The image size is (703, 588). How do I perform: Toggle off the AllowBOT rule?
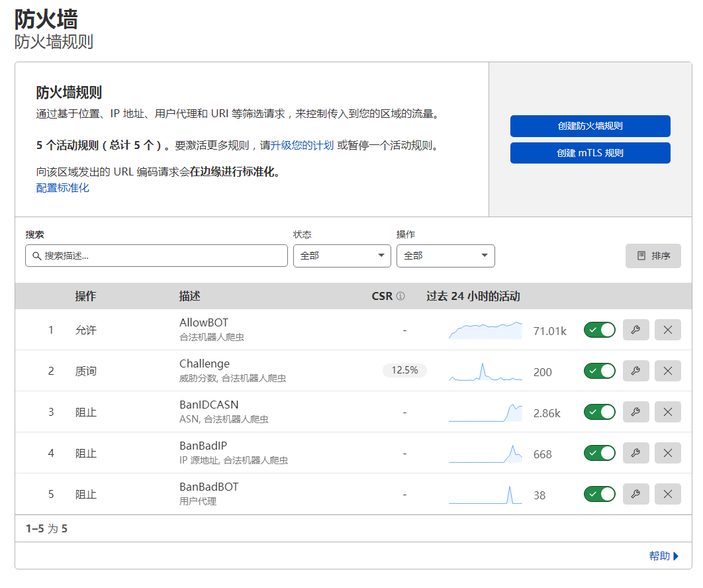click(600, 330)
